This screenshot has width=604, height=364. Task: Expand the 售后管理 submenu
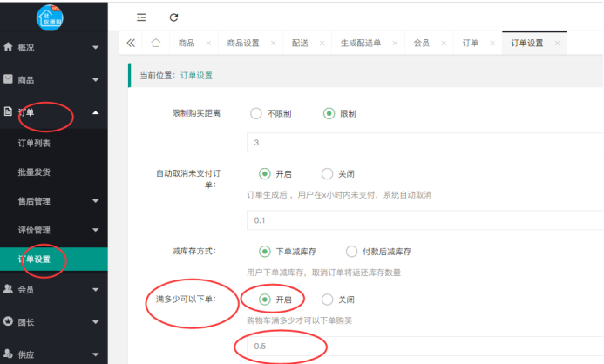click(53, 201)
